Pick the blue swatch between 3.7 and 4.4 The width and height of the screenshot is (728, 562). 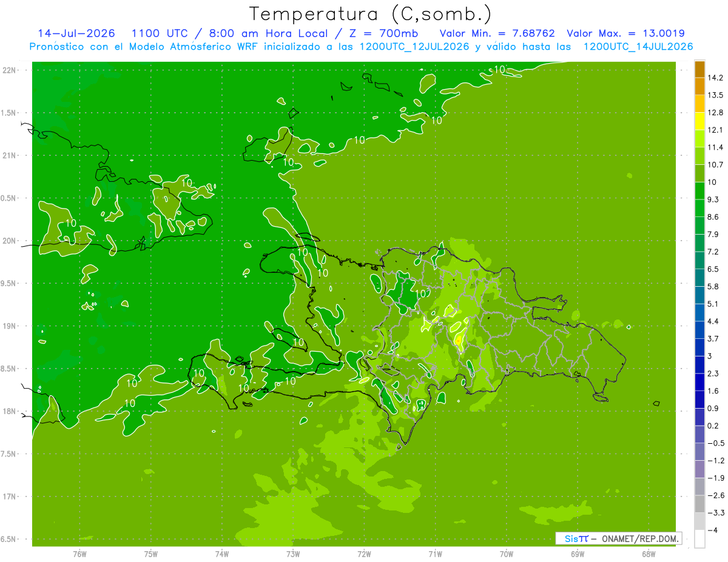point(699,330)
